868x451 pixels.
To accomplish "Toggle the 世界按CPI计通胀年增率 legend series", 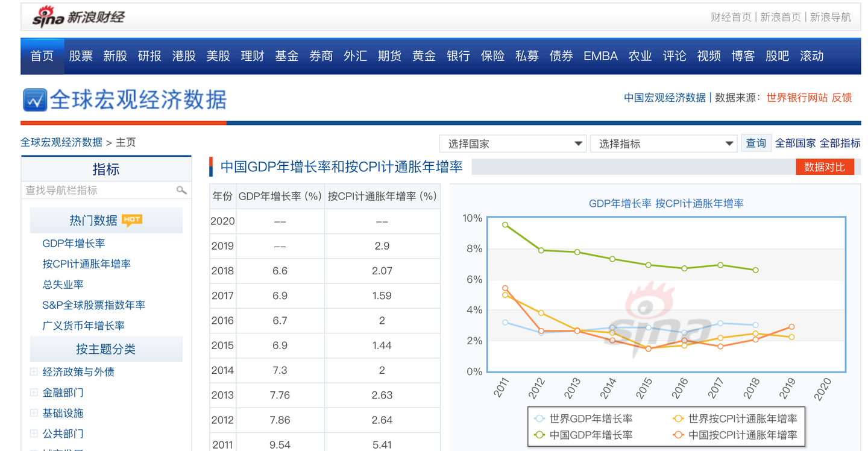I will [735, 418].
